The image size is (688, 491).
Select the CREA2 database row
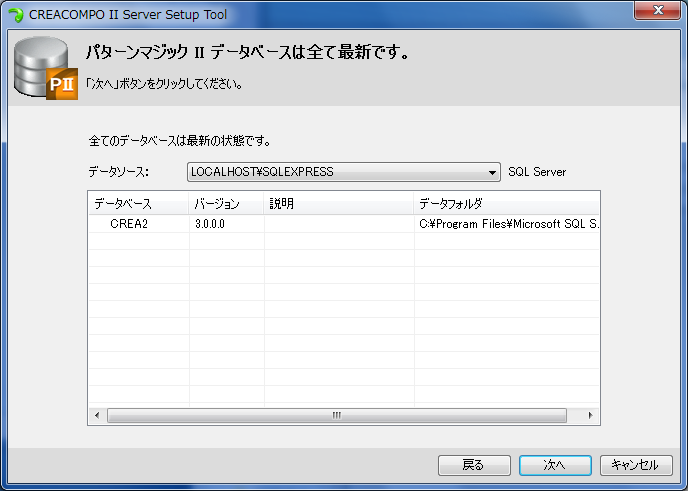point(129,225)
